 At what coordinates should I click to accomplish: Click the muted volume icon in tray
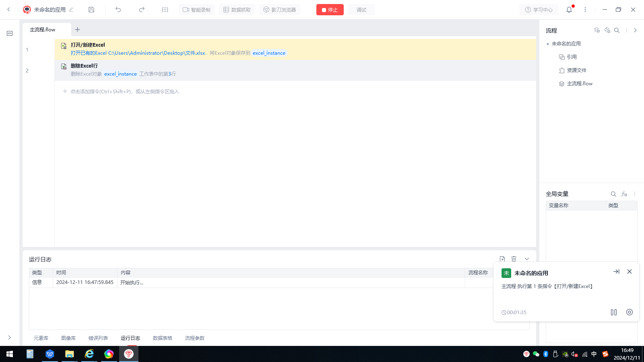575,354
